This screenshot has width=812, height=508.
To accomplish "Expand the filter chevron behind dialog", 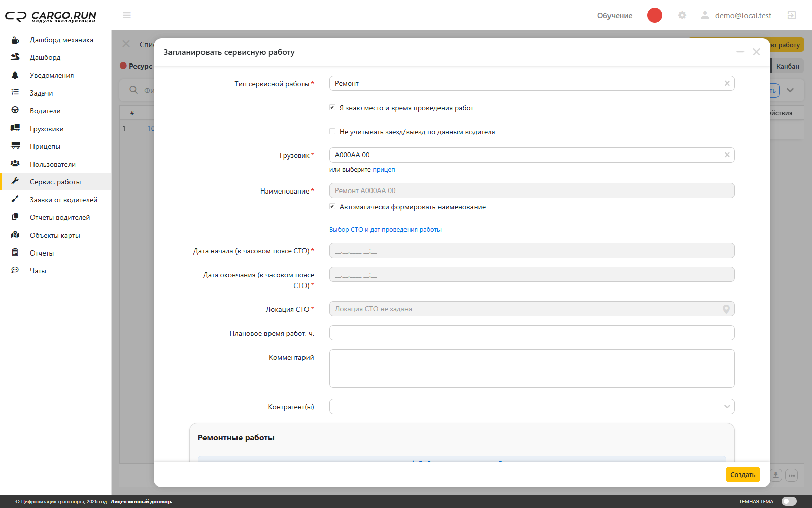I will tap(790, 90).
